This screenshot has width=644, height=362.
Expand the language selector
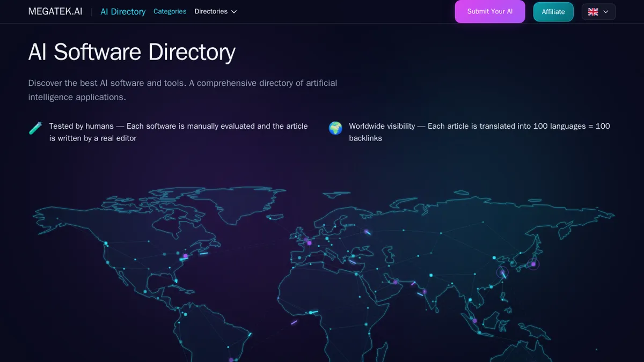(x=598, y=11)
